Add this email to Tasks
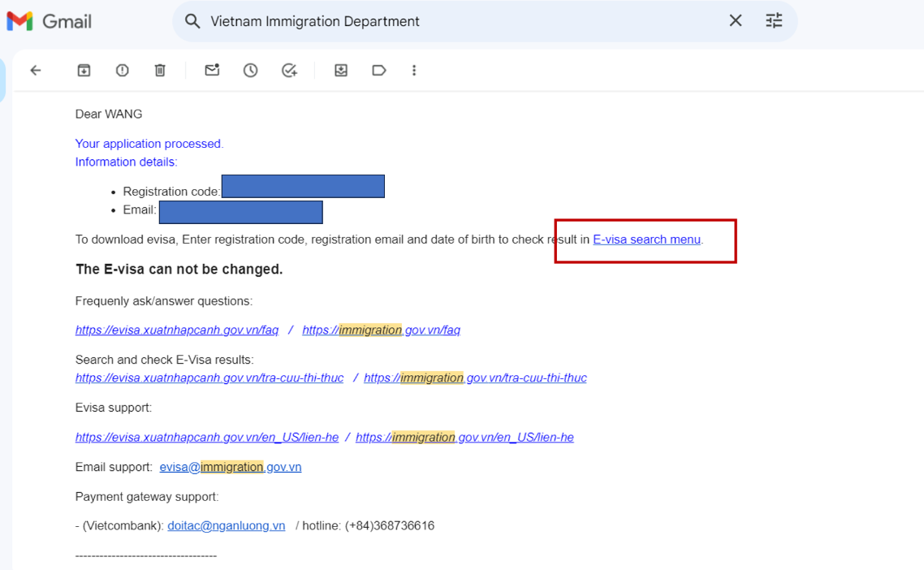 coord(289,71)
